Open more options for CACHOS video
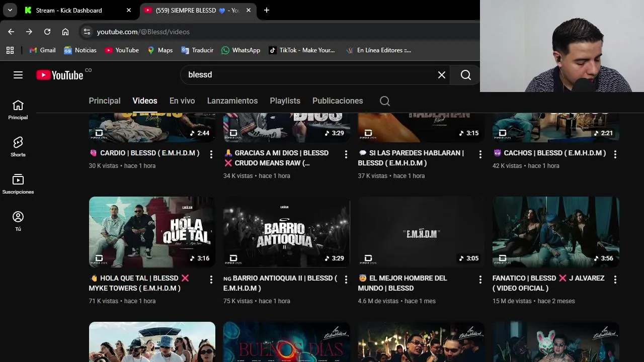The image size is (644, 362). [x=615, y=154]
